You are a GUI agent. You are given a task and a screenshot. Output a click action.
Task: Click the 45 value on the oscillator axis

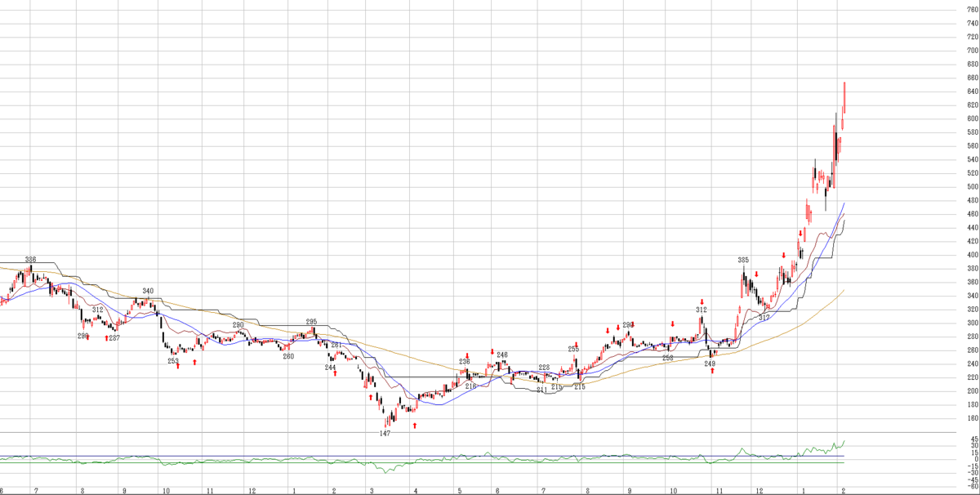tap(974, 439)
